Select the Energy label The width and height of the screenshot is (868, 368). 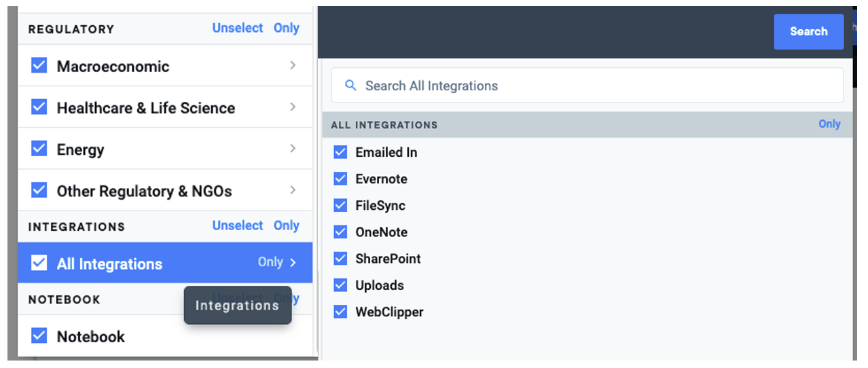click(81, 150)
